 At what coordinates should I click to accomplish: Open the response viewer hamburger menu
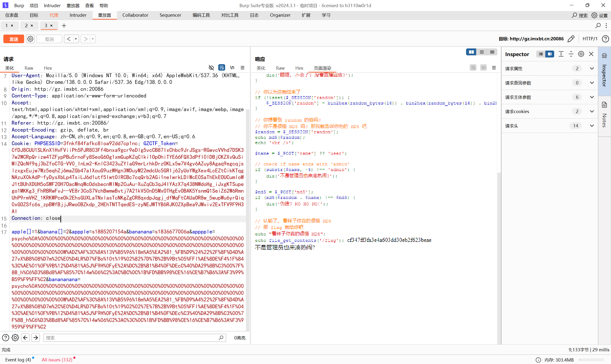click(x=494, y=68)
